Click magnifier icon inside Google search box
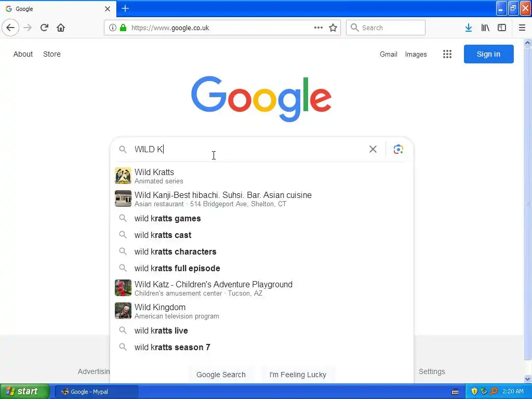 pos(123,149)
